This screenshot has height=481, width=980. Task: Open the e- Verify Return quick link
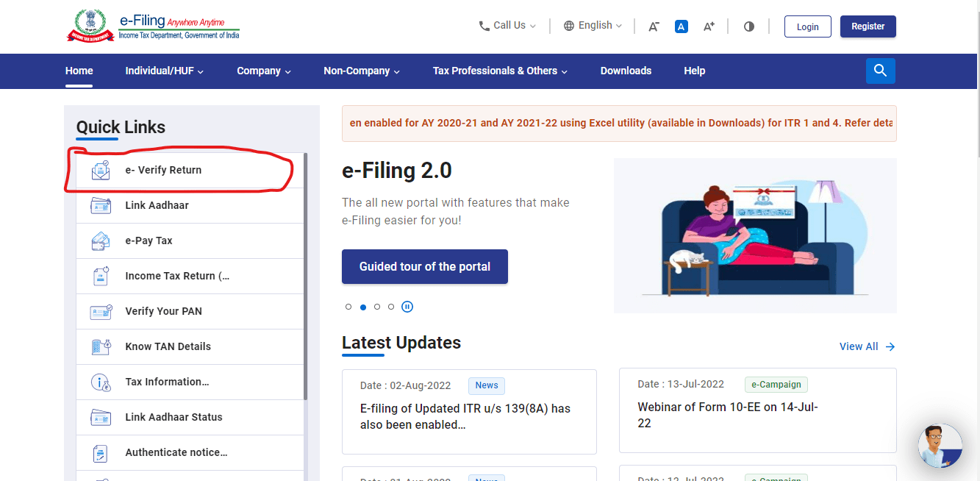tap(190, 171)
